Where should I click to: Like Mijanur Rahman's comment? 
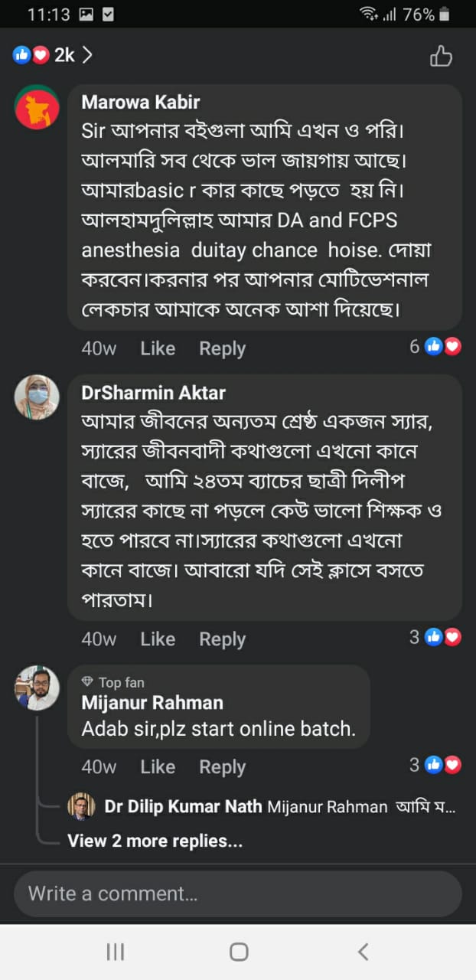[158, 766]
